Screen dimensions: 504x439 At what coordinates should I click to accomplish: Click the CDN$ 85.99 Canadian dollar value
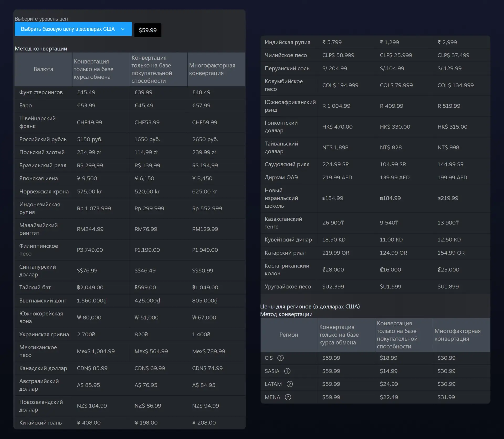(x=92, y=368)
